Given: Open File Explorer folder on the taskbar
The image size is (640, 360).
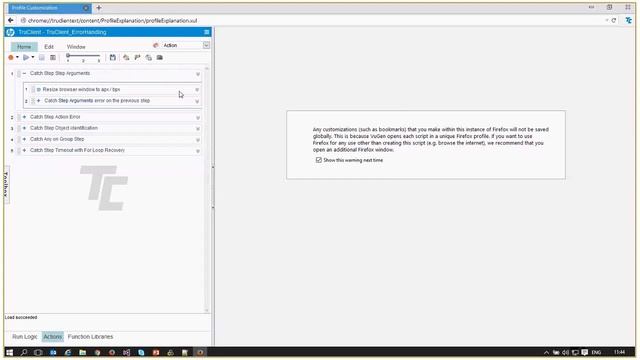Looking at the screenshot, I should tap(82, 352).
